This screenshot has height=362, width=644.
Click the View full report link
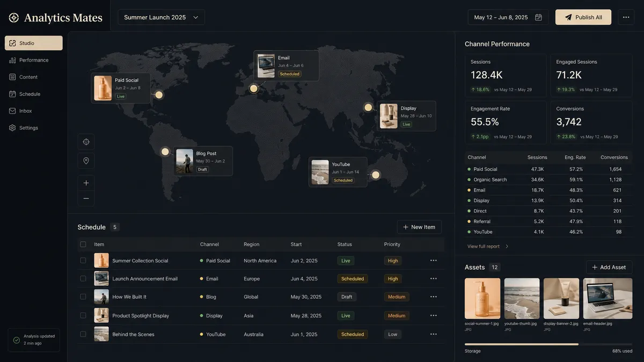pyautogui.click(x=484, y=246)
